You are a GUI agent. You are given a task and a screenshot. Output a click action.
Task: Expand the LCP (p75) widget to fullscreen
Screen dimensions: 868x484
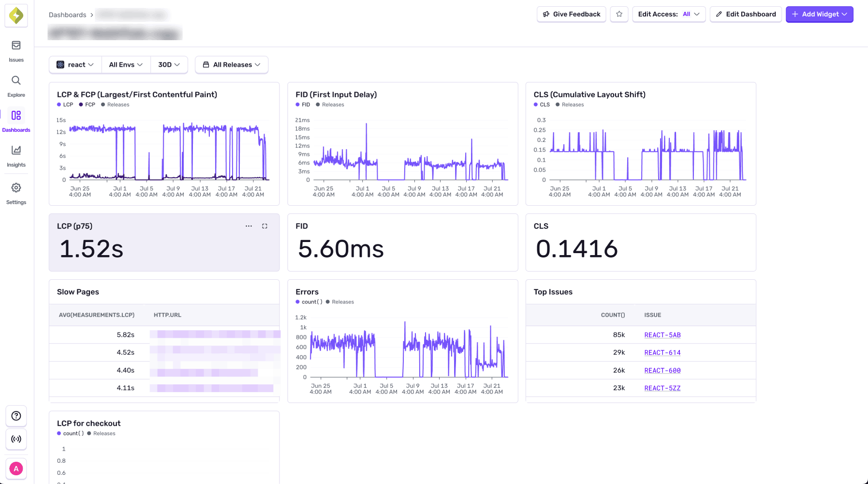pyautogui.click(x=265, y=226)
